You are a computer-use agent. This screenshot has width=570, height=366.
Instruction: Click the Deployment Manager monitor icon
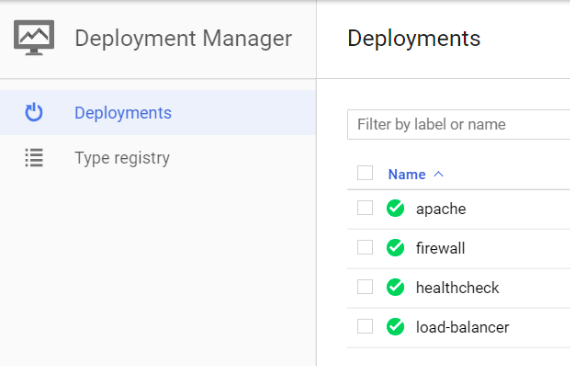pos(34,37)
